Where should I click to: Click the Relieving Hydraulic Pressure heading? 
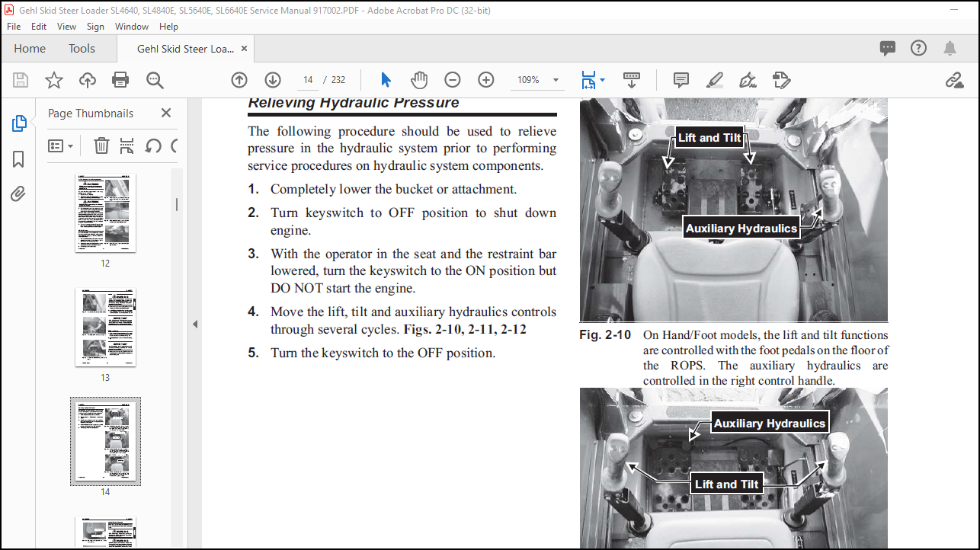point(354,103)
